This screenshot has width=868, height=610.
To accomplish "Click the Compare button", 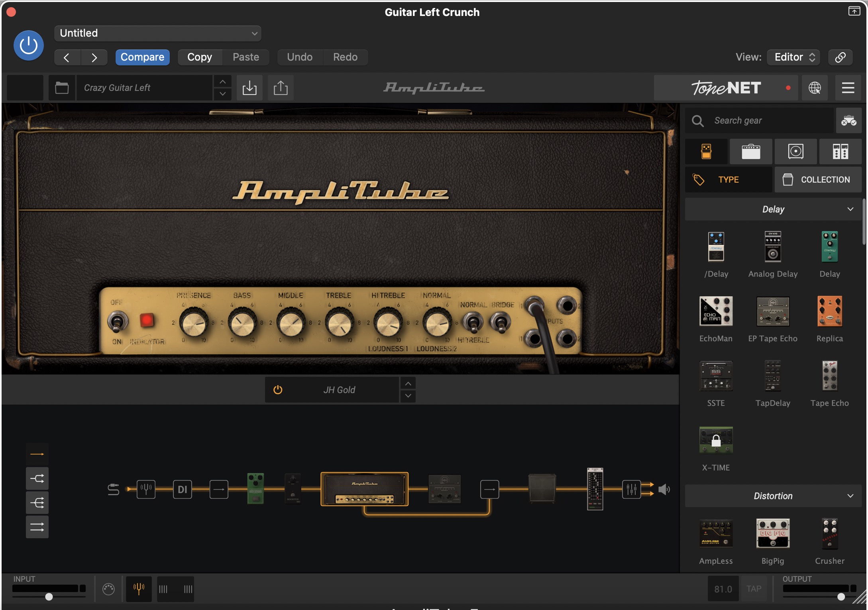I will coord(142,57).
